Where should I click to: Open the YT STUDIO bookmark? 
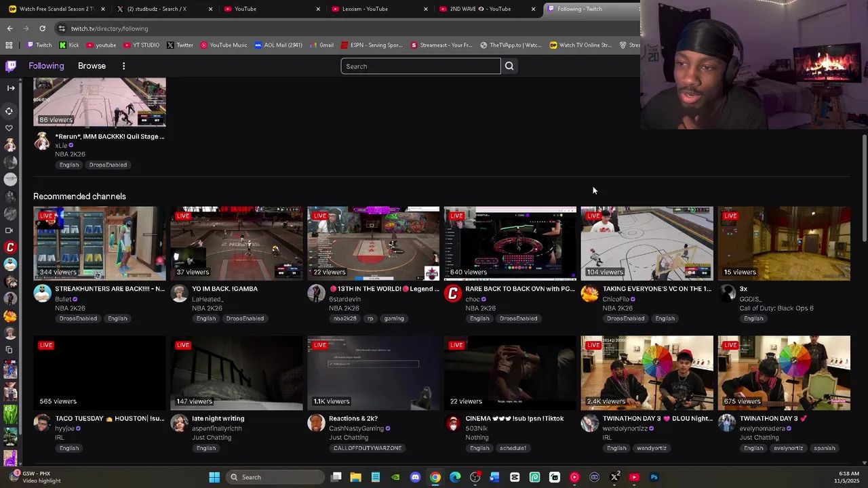(141, 45)
